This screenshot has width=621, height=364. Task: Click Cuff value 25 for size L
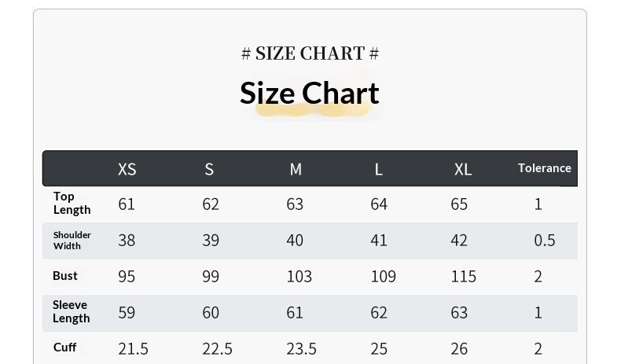pos(379,348)
